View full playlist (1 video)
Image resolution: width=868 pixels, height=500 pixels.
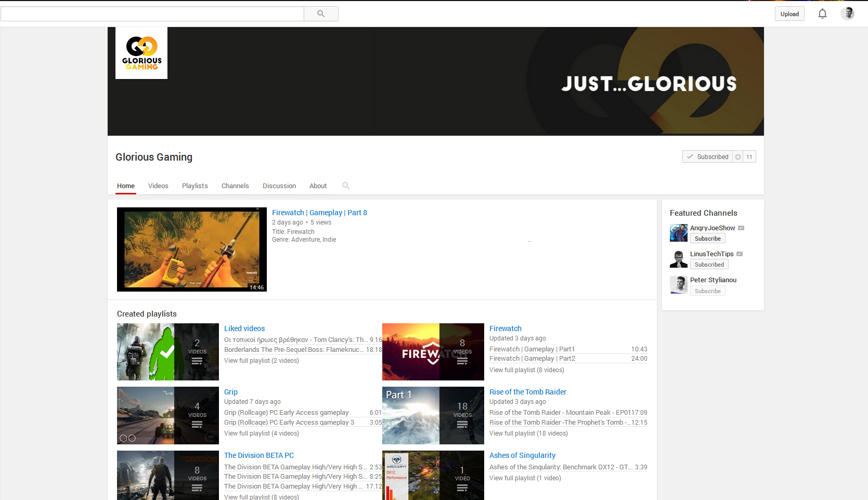525,478
